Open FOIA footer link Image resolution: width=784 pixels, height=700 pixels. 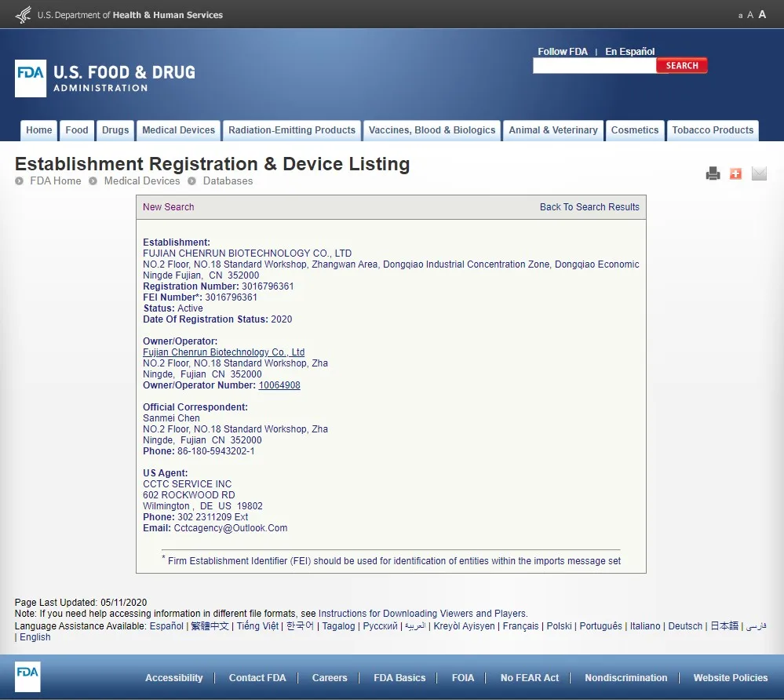pos(463,678)
